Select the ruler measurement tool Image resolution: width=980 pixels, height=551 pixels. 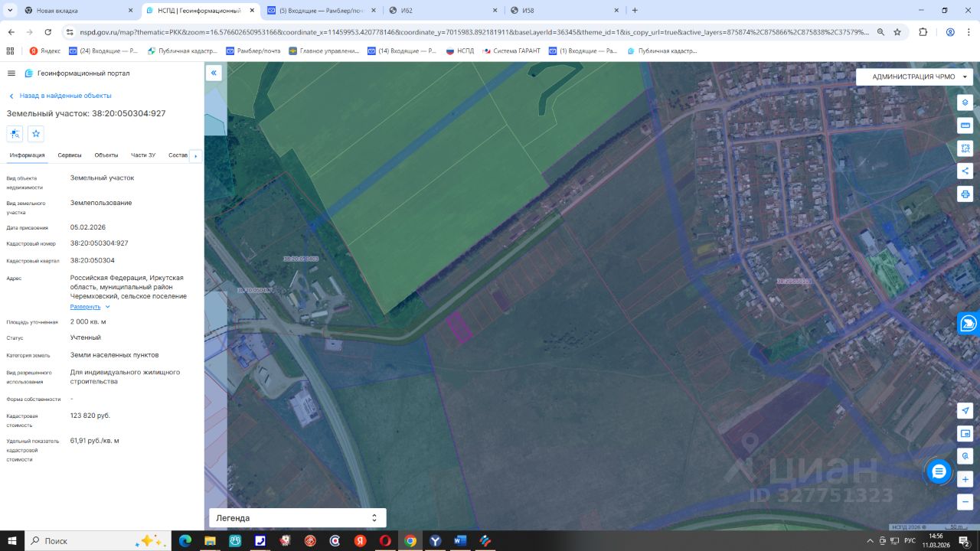[965, 126]
